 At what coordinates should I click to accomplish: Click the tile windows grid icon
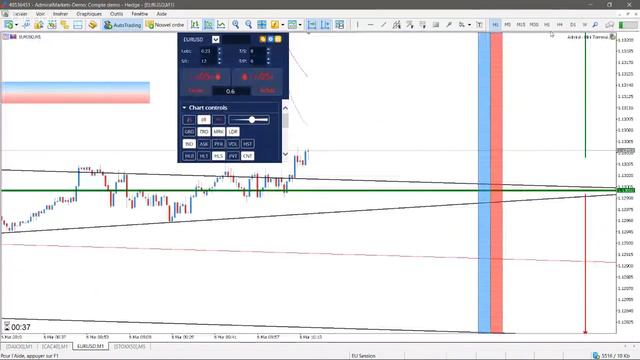262,25
